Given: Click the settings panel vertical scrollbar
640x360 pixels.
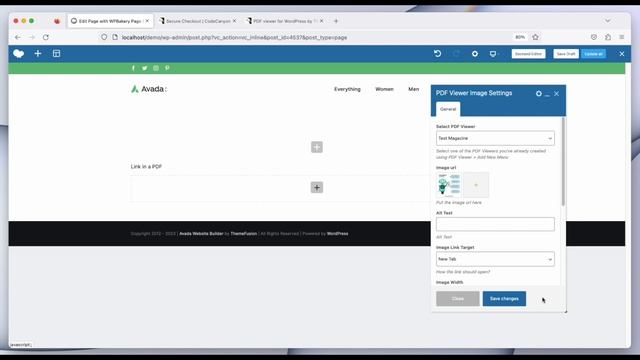Looking at the screenshot, I should [x=563, y=162].
